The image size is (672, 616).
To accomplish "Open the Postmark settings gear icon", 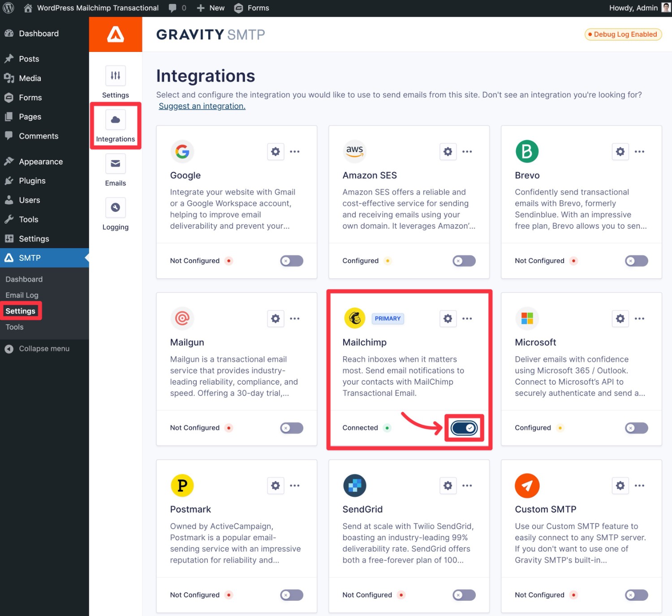I will [276, 486].
